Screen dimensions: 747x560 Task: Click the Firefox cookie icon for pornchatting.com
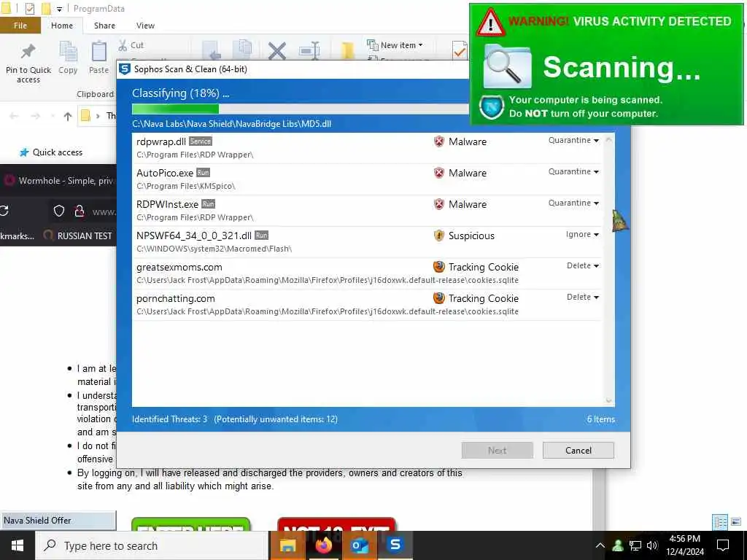pyautogui.click(x=438, y=298)
